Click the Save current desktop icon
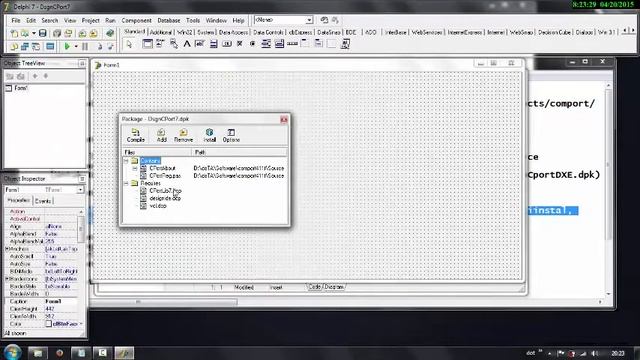Screen dimensions: 640x360 [324, 20]
